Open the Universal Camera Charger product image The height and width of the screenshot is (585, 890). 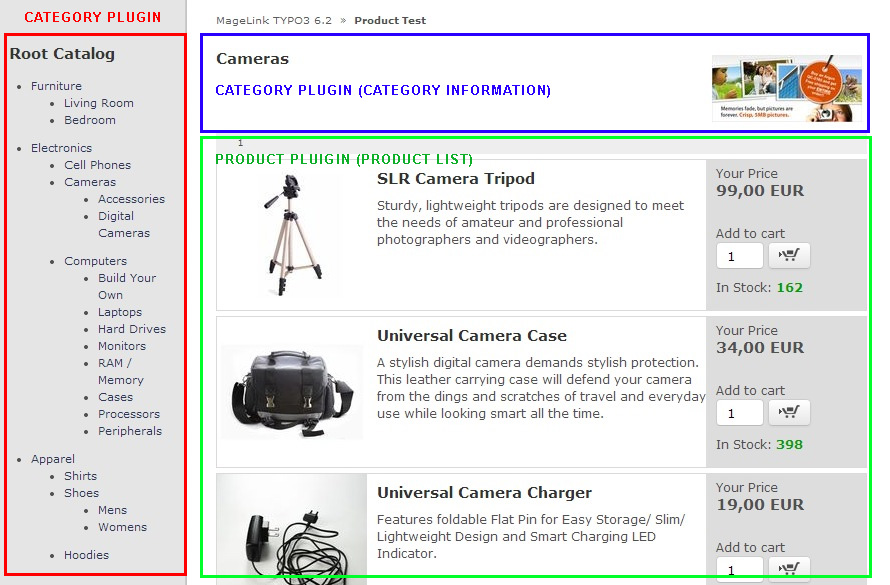[x=292, y=530]
